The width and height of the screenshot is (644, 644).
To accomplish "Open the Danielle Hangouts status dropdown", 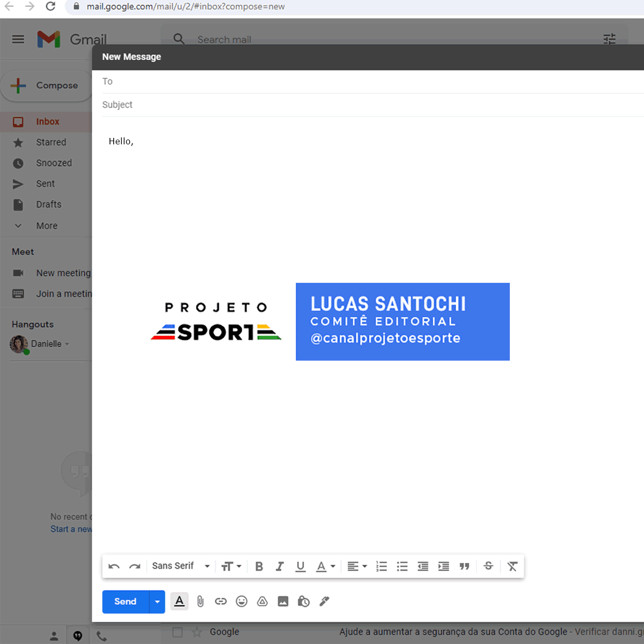I will coord(67,344).
